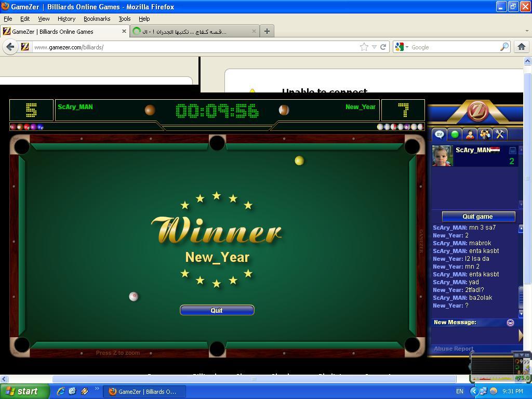Click ScAry_MAN's avatar thumbnail
532x399 pixels.
pos(442,156)
